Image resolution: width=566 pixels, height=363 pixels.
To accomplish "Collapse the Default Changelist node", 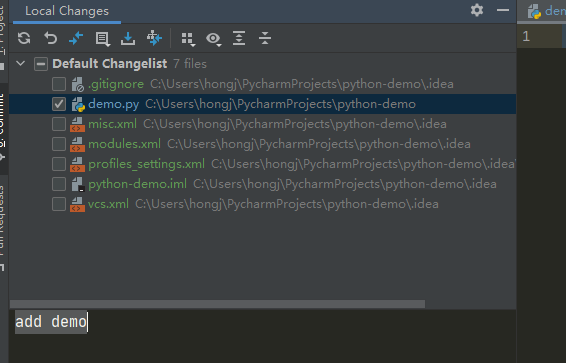I will point(21,64).
